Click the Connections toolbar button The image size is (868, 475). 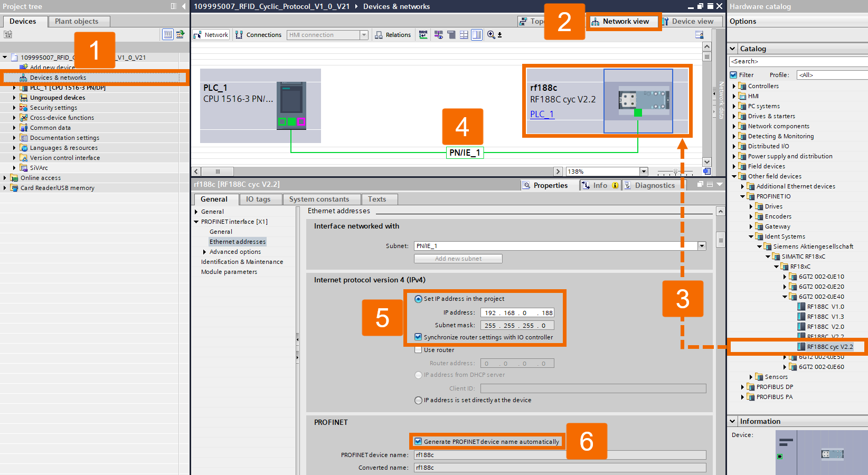pos(258,35)
